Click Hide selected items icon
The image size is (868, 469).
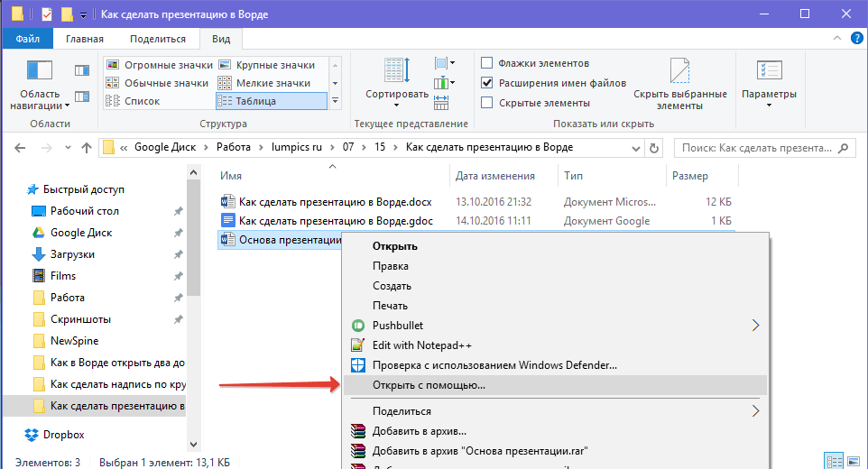[679, 71]
